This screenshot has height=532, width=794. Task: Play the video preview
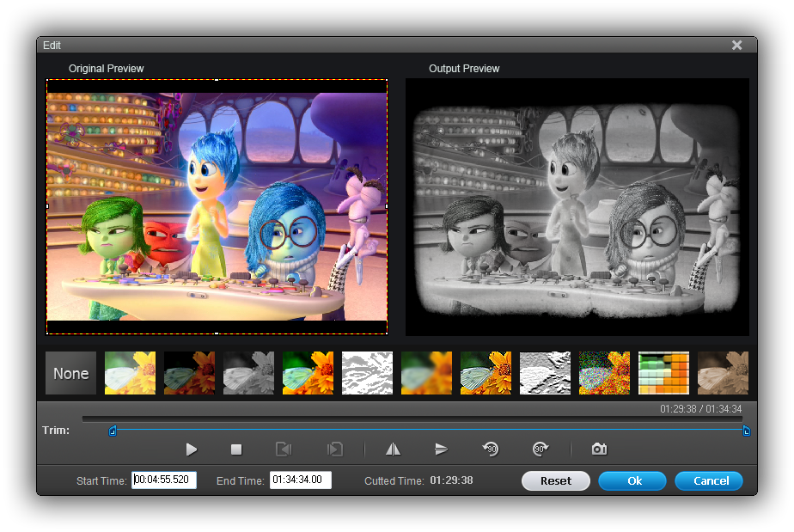point(192,449)
